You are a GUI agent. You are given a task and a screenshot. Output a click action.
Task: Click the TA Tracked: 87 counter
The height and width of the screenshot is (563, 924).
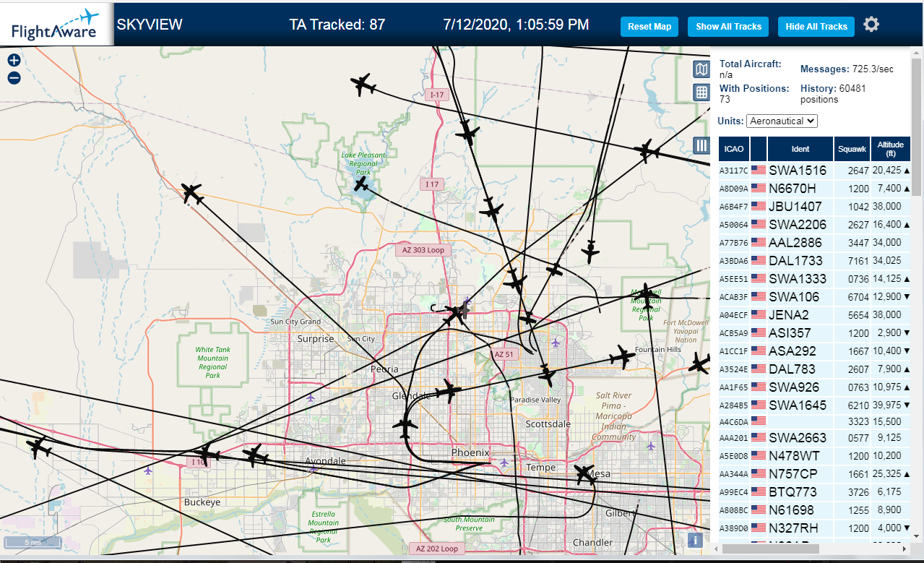coord(337,25)
